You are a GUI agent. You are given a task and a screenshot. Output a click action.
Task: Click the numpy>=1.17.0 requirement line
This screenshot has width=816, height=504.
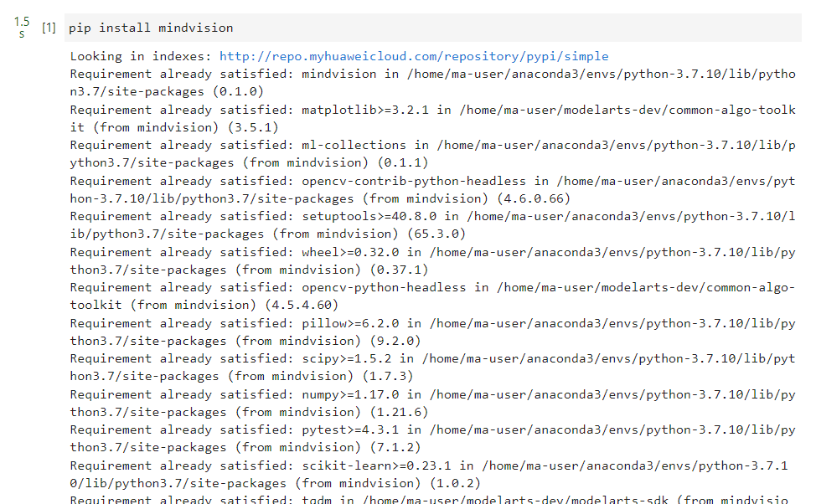(433, 404)
